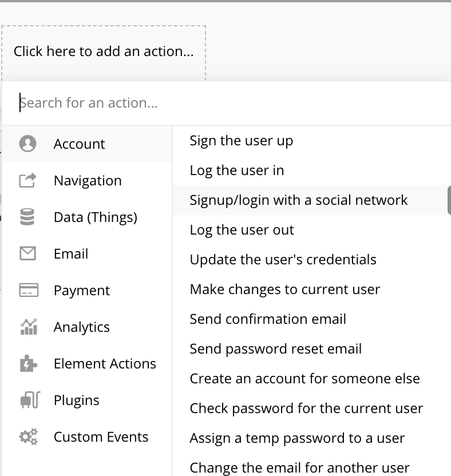Click the action list scrollbar handle
The height and width of the screenshot is (476, 451).
tap(449, 201)
